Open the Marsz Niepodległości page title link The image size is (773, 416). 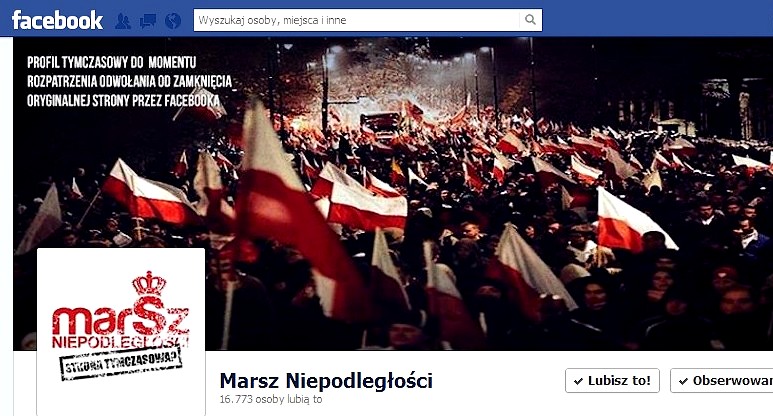tap(326, 381)
